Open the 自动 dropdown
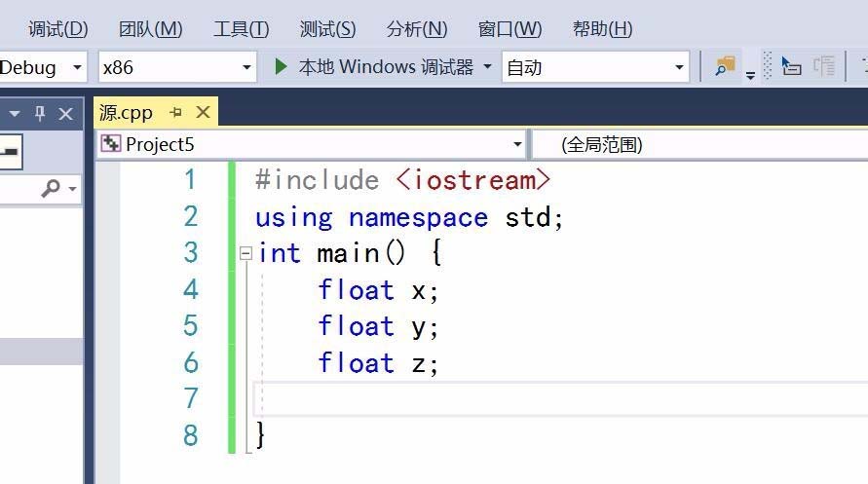868x484 pixels. click(x=595, y=67)
